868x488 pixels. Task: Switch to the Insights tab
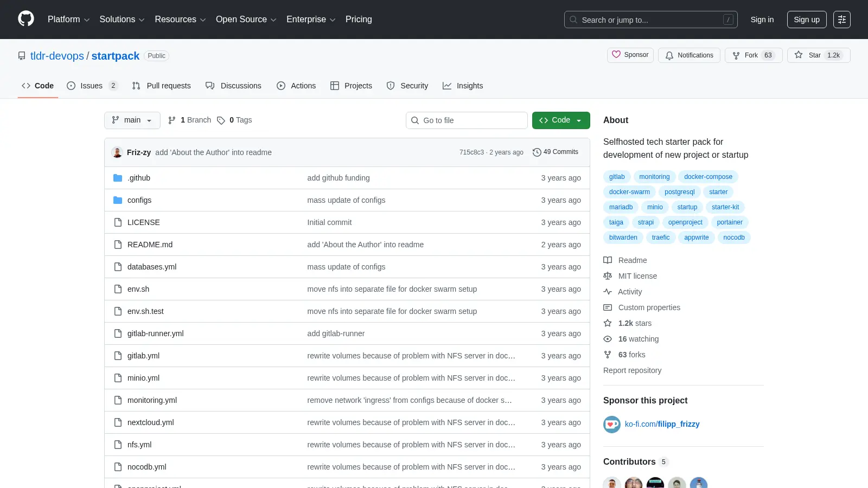click(463, 86)
